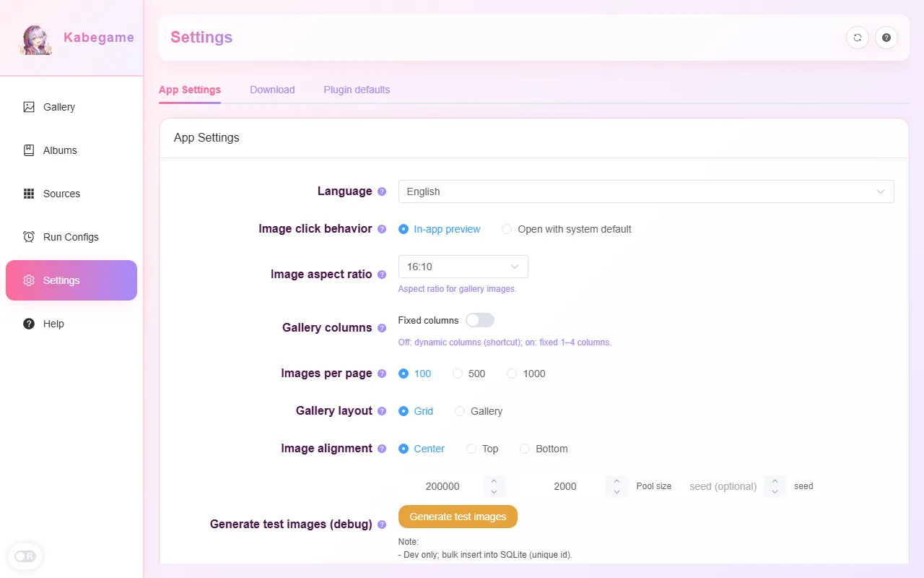The image size is (924, 578).
Task: Click the hint icon beside Generate test images
Action: (382, 525)
